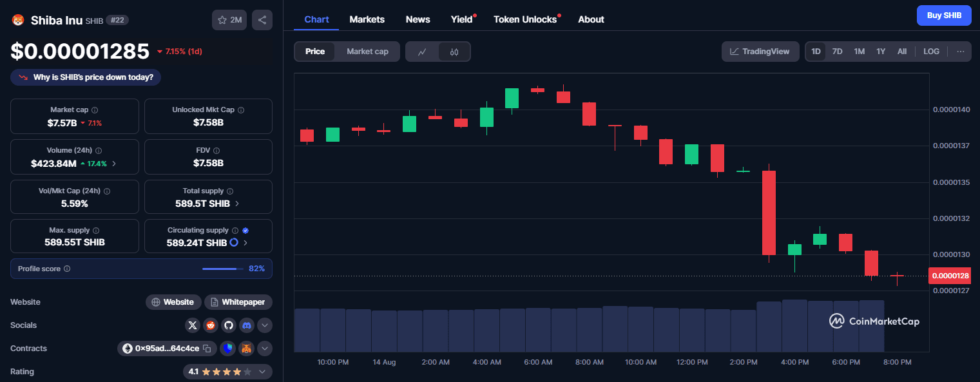Expand more Contracts chevron
The width and height of the screenshot is (980, 382).
265,349
